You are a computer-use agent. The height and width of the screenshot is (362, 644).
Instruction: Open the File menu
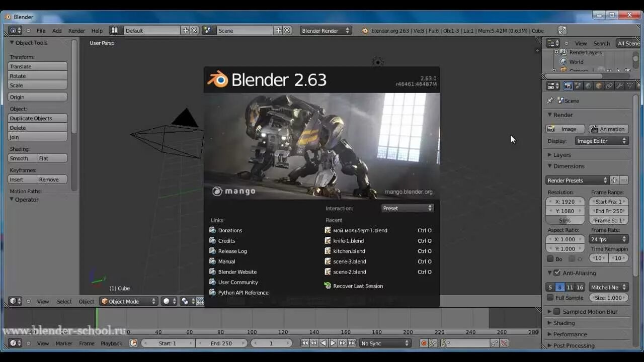point(41,31)
